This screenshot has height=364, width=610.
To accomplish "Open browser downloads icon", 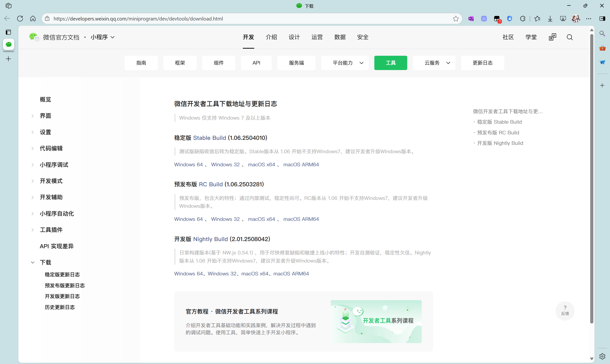I will [550, 19].
